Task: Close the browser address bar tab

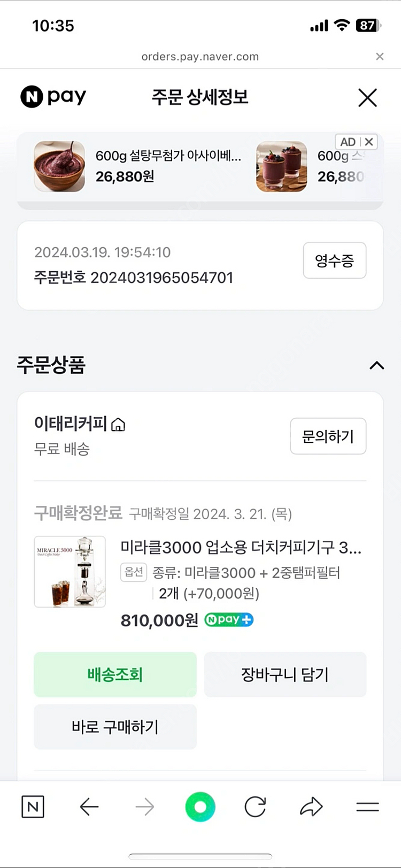Action: [x=380, y=57]
